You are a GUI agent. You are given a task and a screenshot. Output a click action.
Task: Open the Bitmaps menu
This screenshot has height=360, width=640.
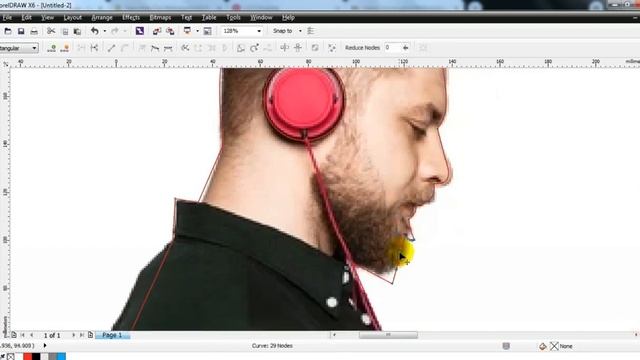(x=160, y=18)
